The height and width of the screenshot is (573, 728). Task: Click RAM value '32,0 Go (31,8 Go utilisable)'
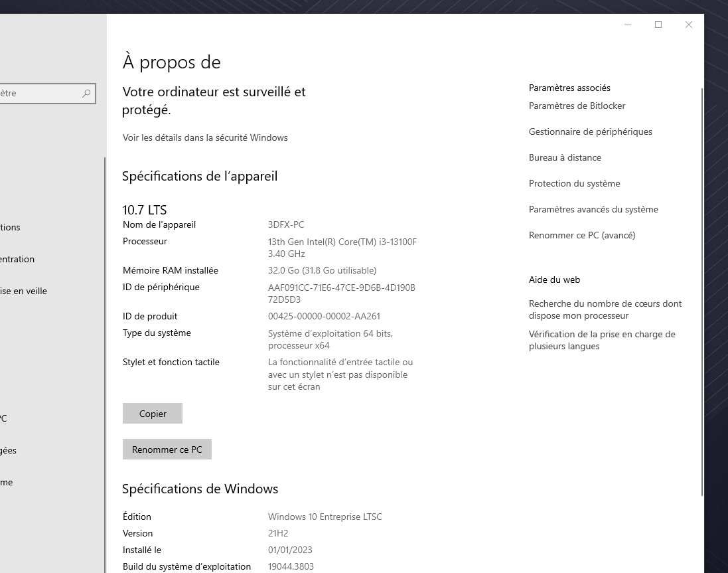coord(323,270)
